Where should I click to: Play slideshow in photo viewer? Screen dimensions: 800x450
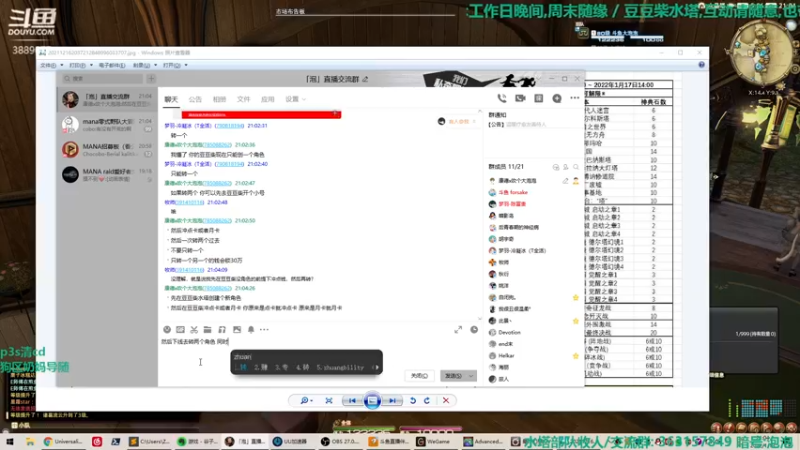372,401
